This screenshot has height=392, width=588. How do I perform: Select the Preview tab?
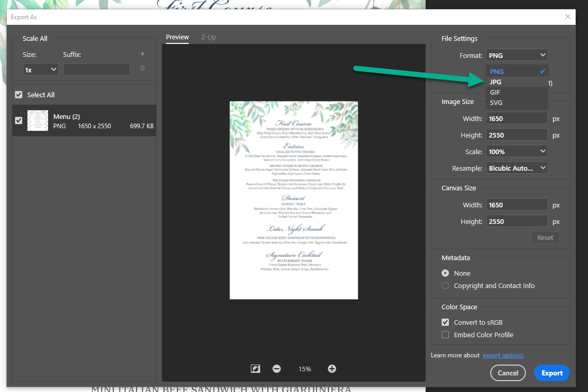click(177, 37)
